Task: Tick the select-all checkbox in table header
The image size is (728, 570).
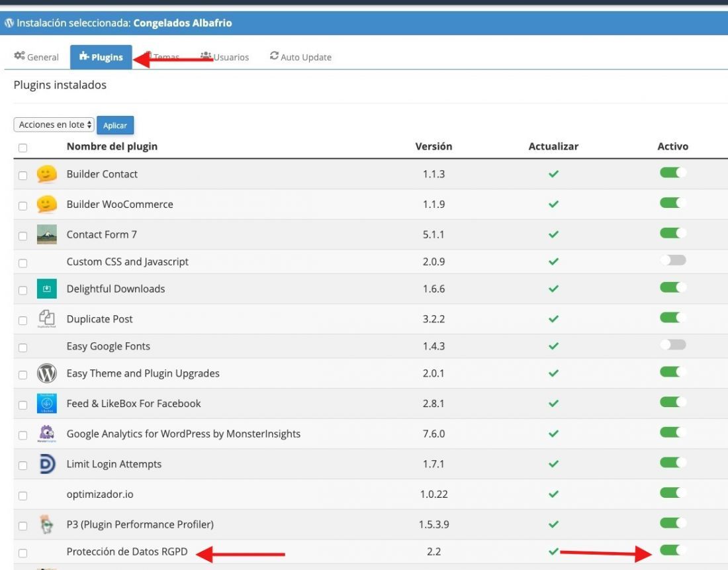Action: click(23, 148)
